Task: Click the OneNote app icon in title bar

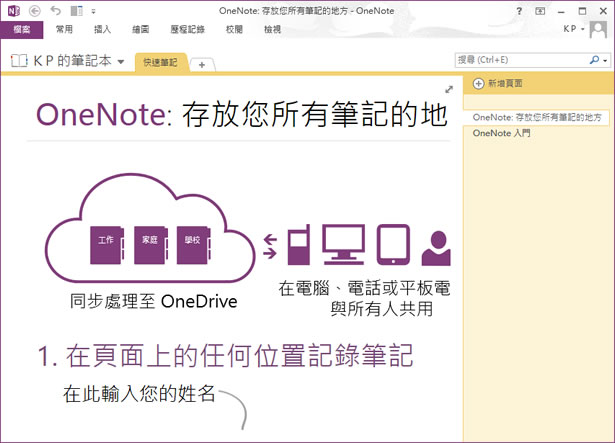Action: click(13, 11)
